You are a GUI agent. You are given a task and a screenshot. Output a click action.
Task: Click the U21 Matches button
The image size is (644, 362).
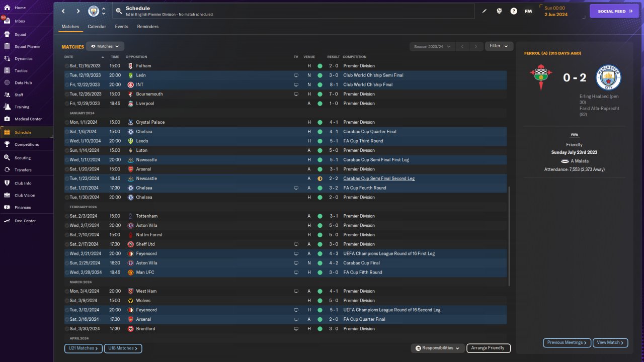[83, 348]
